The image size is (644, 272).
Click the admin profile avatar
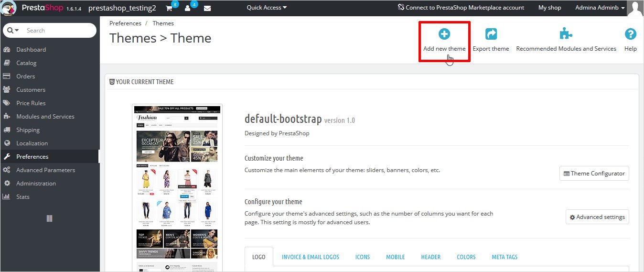635,8
